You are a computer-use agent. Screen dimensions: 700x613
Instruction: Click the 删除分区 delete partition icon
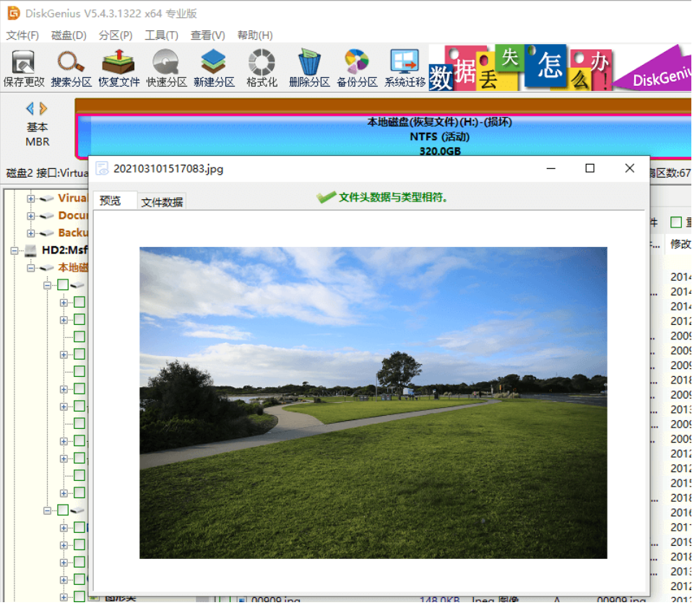point(309,69)
